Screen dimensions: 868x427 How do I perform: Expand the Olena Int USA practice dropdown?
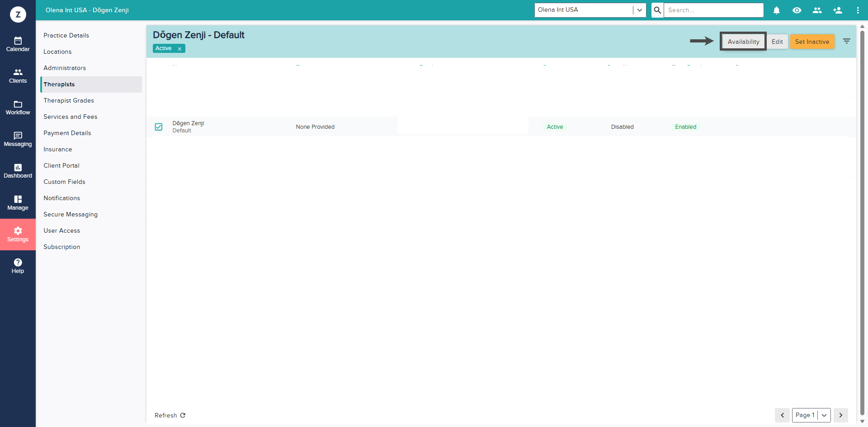[639, 10]
